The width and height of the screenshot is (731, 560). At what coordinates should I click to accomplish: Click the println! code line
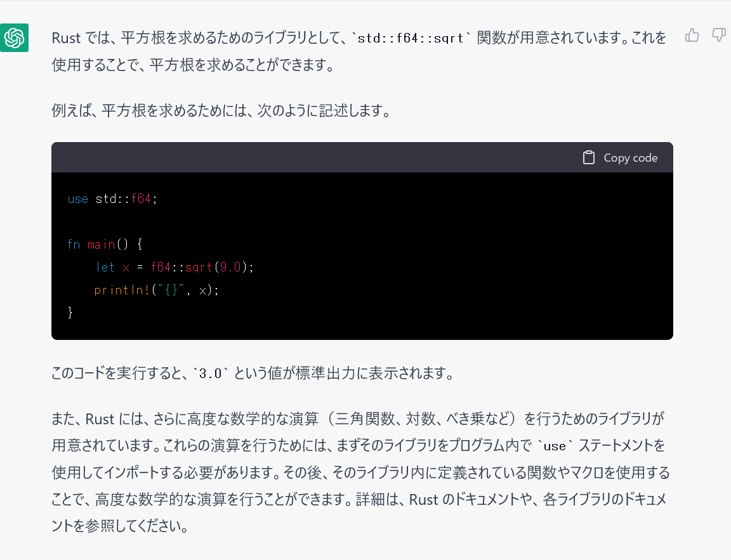click(156, 290)
